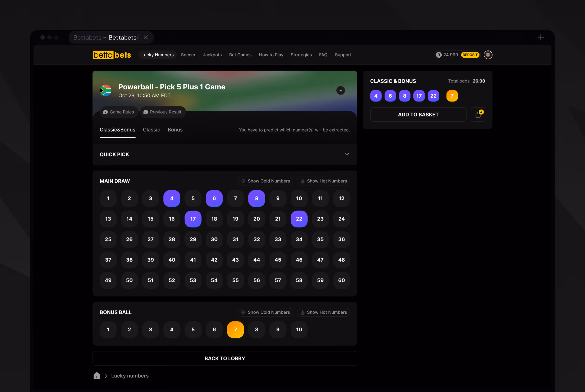
Task: Open the Game Rules info
Action: click(119, 112)
